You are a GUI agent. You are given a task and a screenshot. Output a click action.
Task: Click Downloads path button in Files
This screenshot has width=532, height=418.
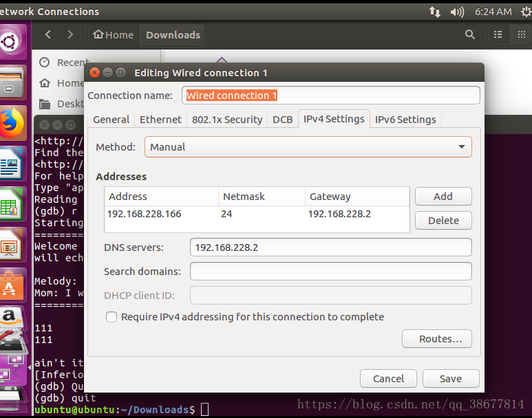click(173, 34)
